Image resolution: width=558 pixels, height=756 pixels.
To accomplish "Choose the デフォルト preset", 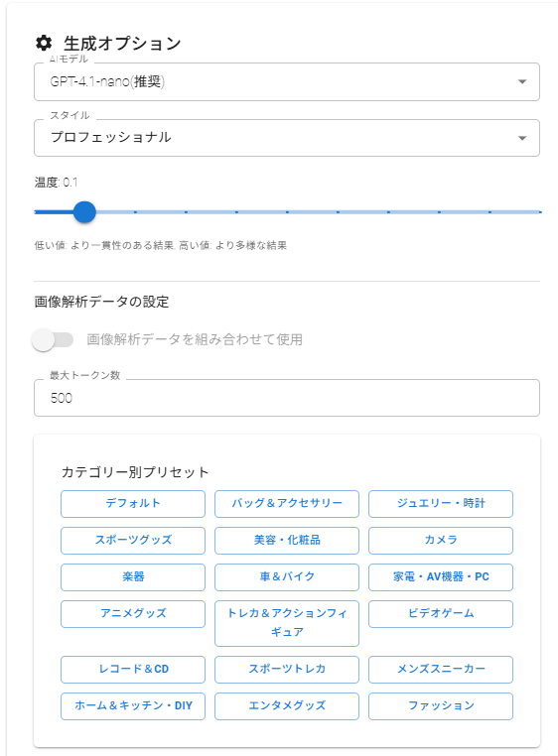I will 133,504.
